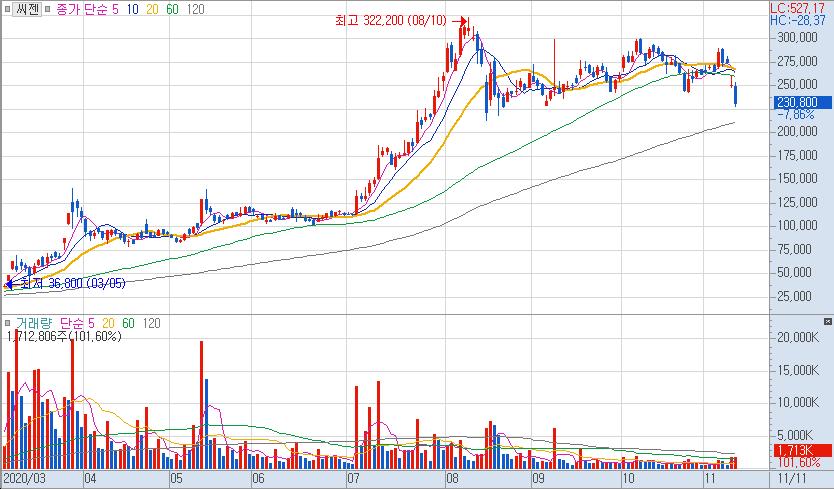834x489 pixels.
Task: Click the 300,000 price axis label
Action: click(x=797, y=37)
